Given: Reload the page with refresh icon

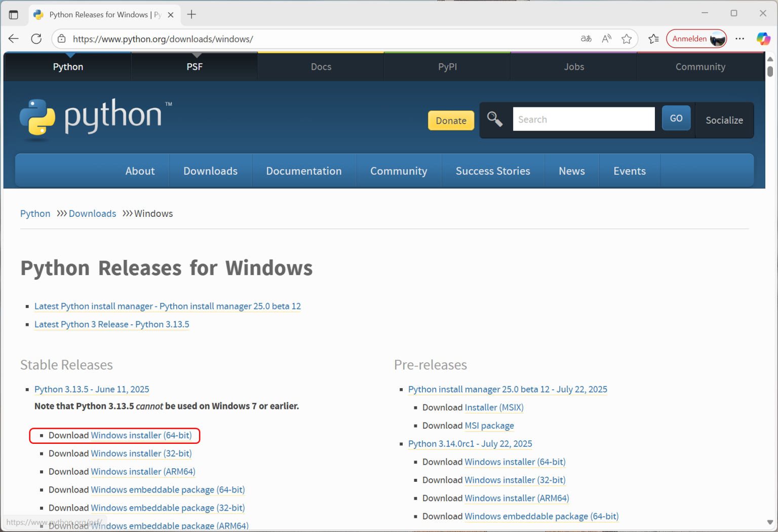Looking at the screenshot, I should point(36,39).
